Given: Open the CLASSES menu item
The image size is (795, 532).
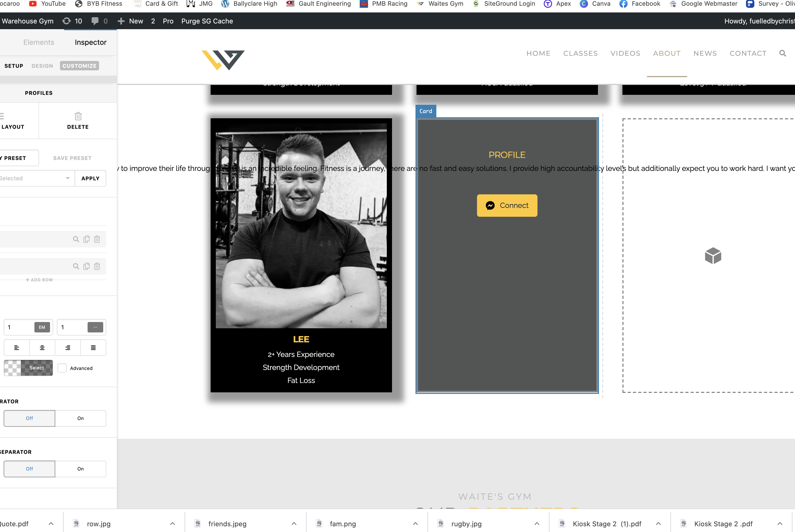Looking at the screenshot, I should click(x=580, y=53).
